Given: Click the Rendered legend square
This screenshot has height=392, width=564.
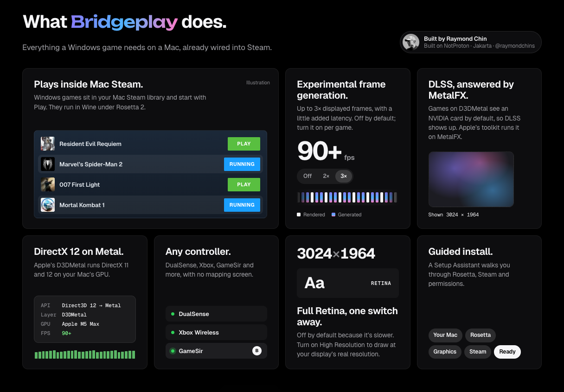Looking at the screenshot, I should (299, 215).
